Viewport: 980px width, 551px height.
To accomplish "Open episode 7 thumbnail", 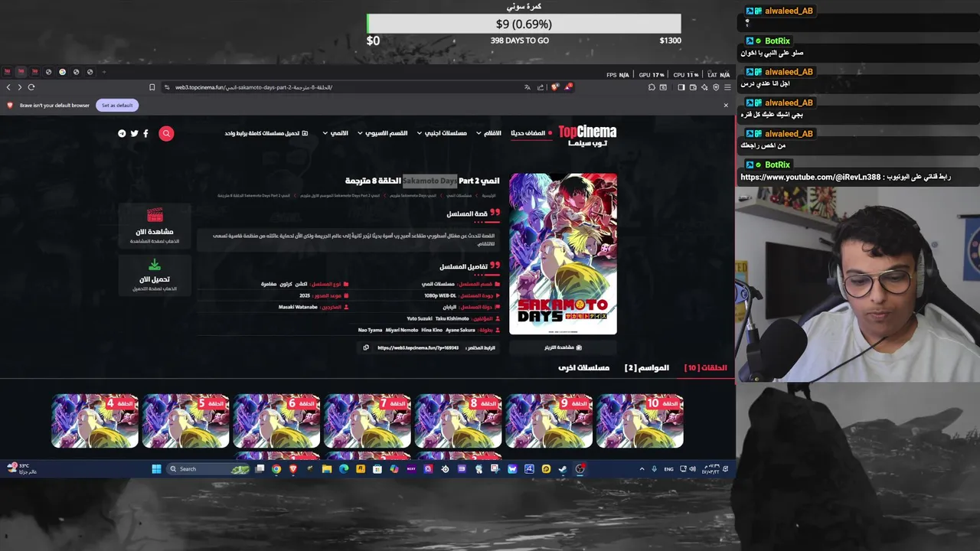I will [367, 421].
